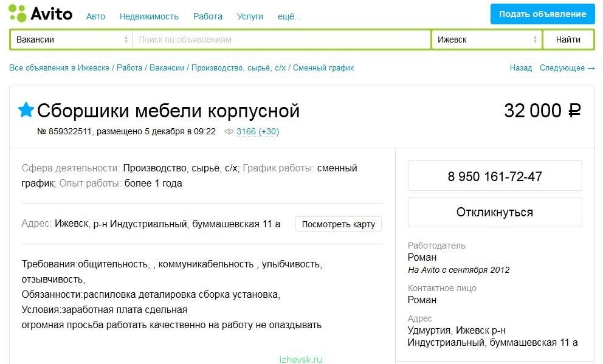The width and height of the screenshot is (603, 364).
Task: Click the Подать объявление button
Action: click(x=543, y=14)
